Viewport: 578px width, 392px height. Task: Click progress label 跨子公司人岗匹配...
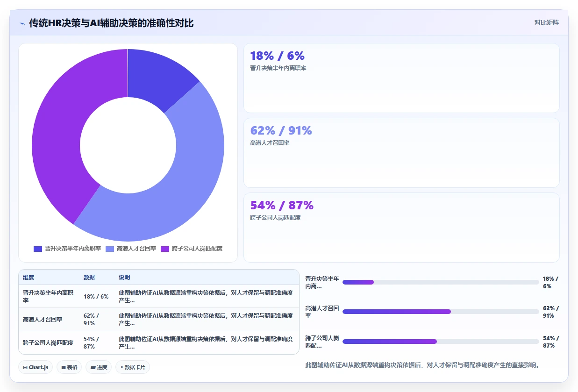[x=322, y=342]
